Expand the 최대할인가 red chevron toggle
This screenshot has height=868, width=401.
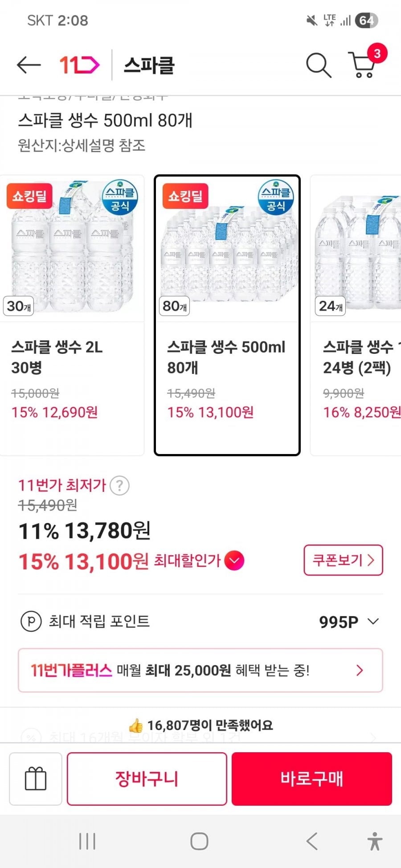point(234,560)
